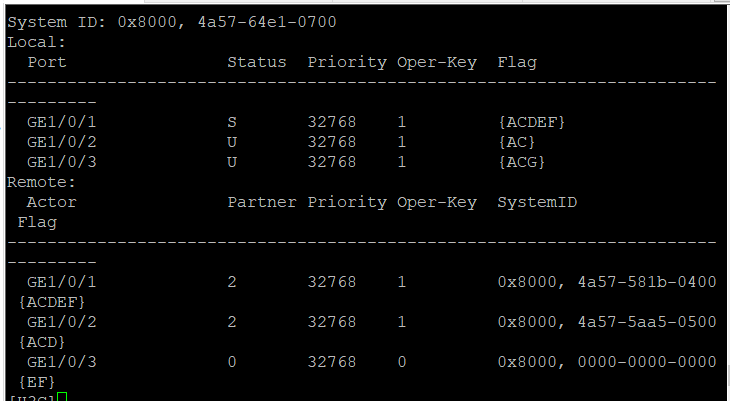Click the {AC} flag for local GE1/0/2
The height and width of the screenshot is (401, 730).
coord(517,142)
